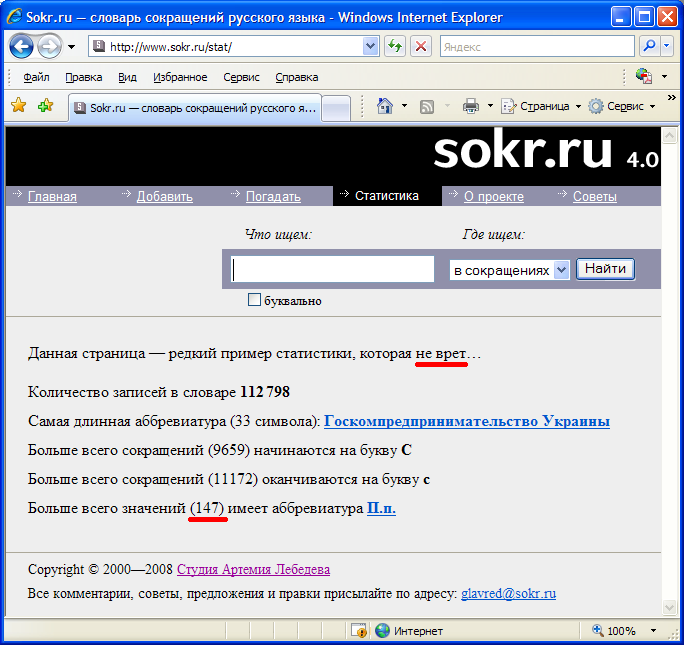This screenshot has width=684, height=645.
Task: Open the Правка menu
Action: coord(84,77)
